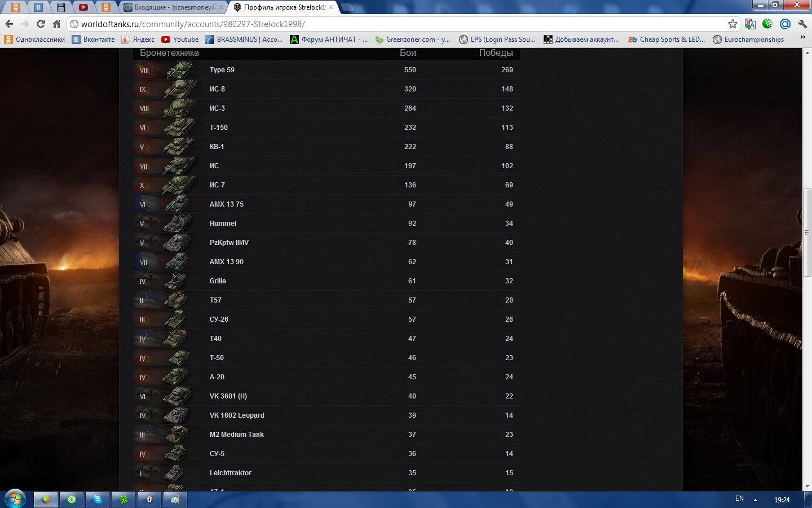The height and width of the screenshot is (508, 812).
Task: Switch to the pinned YouTube tab
Action: point(83,7)
